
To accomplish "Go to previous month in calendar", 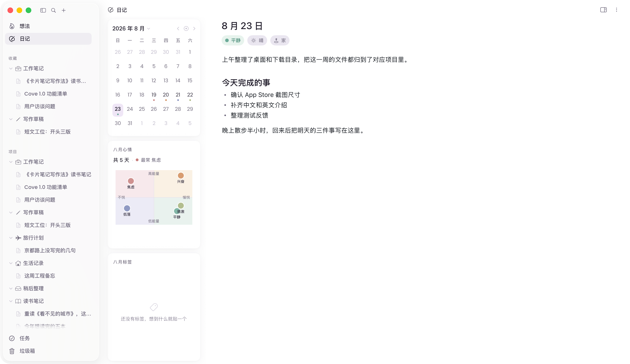I will [x=178, y=28].
